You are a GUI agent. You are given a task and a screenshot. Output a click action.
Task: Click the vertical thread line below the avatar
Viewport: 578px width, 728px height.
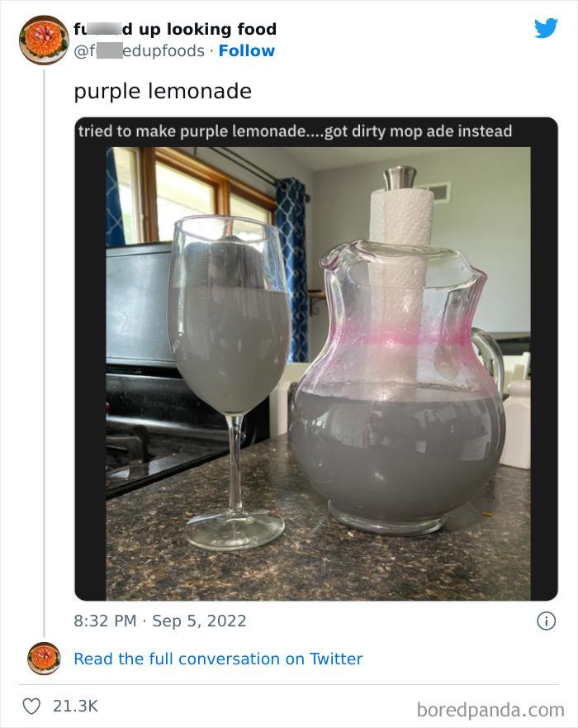point(44,347)
